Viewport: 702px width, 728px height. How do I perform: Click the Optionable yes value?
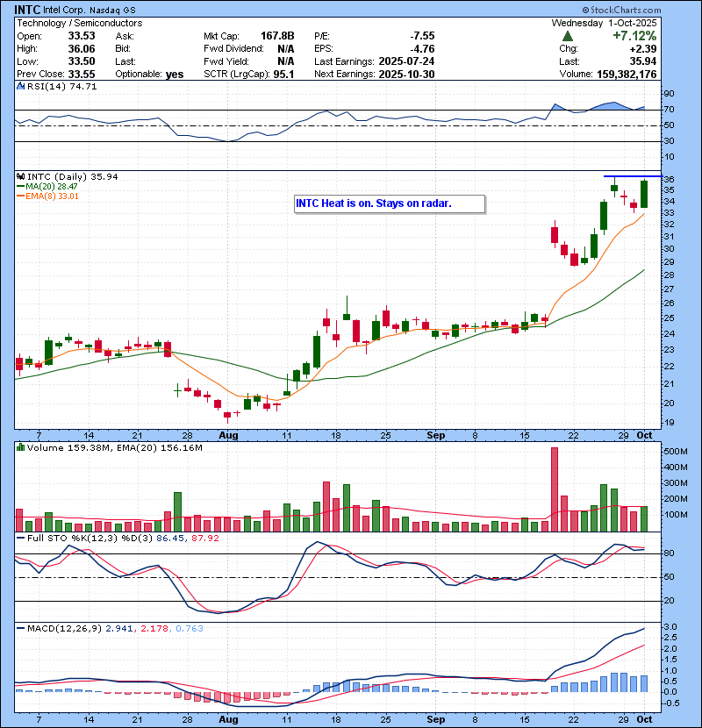tap(175, 75)
